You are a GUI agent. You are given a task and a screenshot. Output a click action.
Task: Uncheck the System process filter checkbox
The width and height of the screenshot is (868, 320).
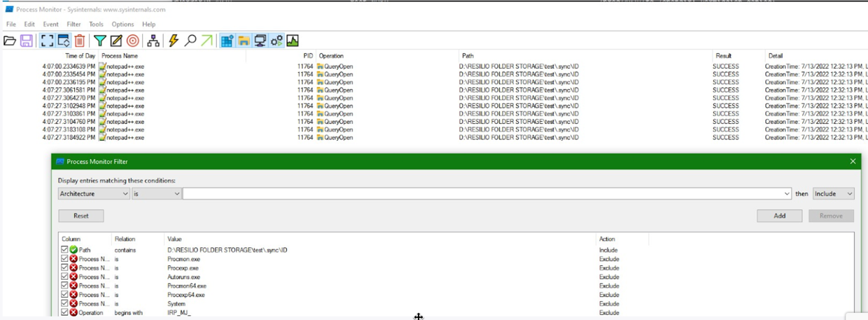click(x=65, y=304)
